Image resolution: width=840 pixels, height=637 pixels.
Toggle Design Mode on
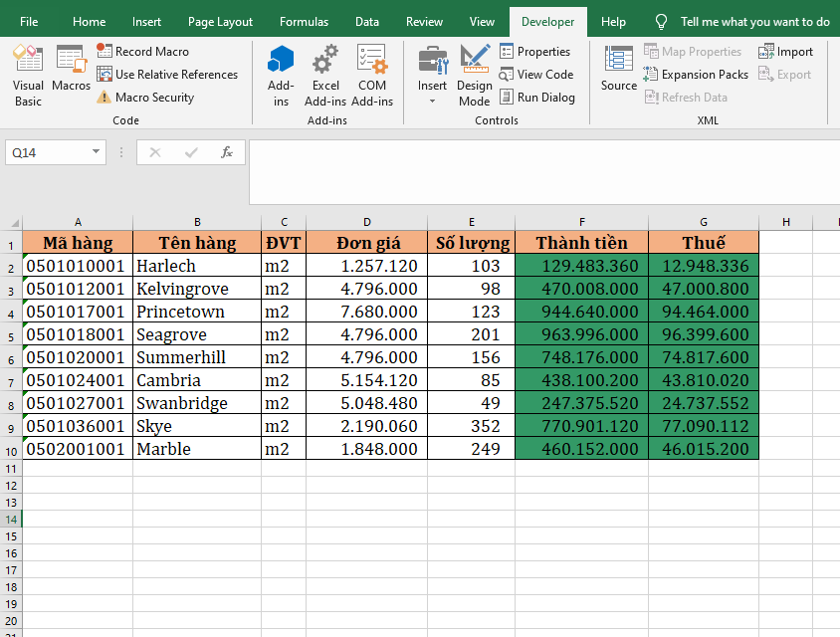pyautogui.click(x=475, y=75)
